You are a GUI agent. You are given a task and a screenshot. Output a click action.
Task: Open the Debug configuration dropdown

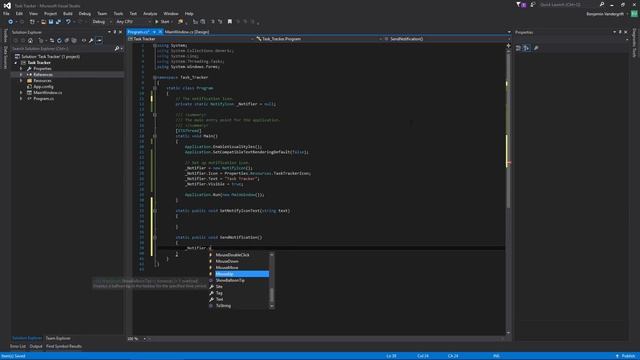coord(101,22)
